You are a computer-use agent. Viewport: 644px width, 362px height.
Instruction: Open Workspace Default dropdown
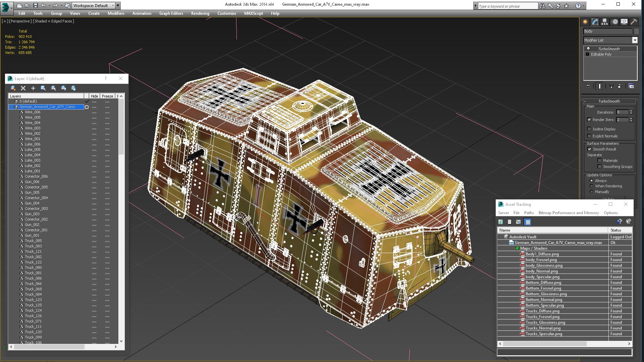94,5
